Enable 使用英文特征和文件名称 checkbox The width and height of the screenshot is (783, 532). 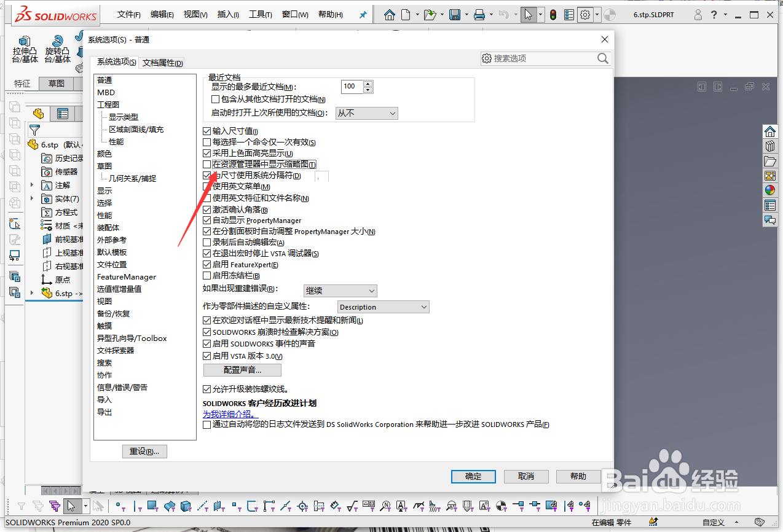tap(207, 198)
